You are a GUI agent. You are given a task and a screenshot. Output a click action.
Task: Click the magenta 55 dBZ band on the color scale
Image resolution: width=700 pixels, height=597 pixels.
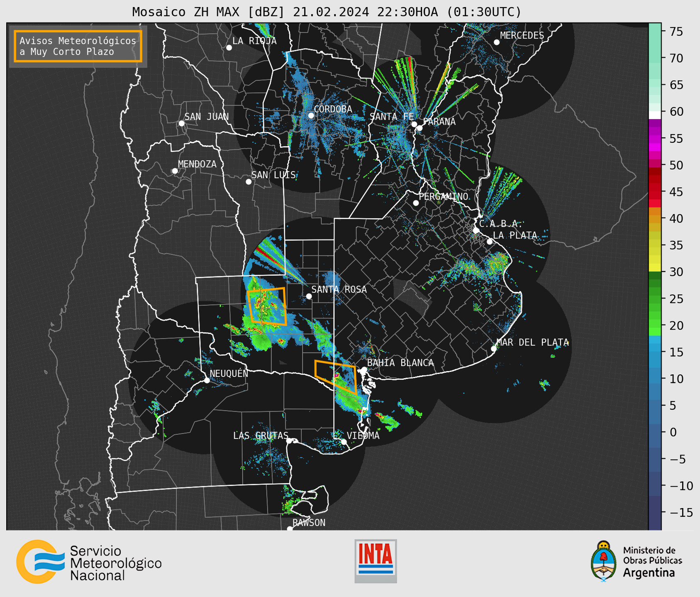(655, 139)
